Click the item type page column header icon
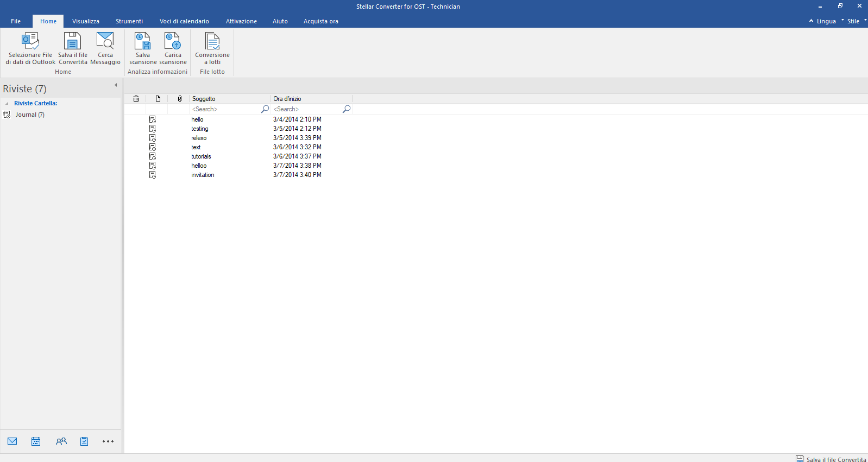Screen dimensions: 868x462 (158, 99)
